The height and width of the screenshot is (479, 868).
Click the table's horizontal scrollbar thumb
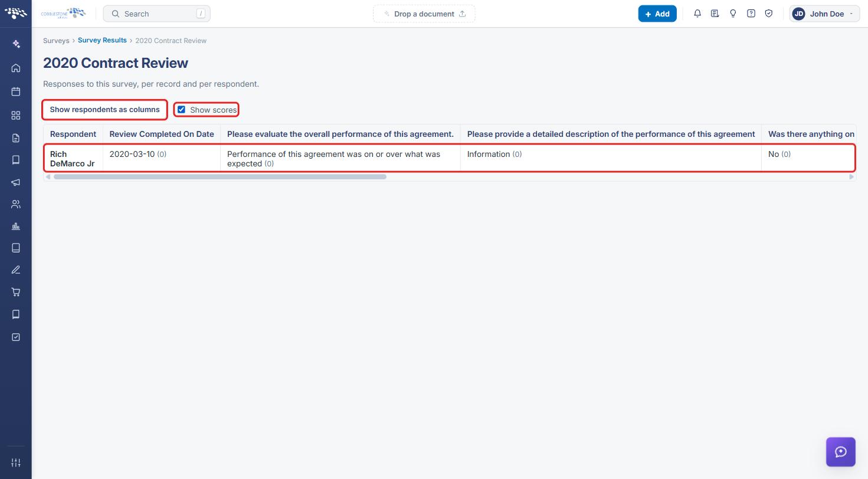(220, 177)
